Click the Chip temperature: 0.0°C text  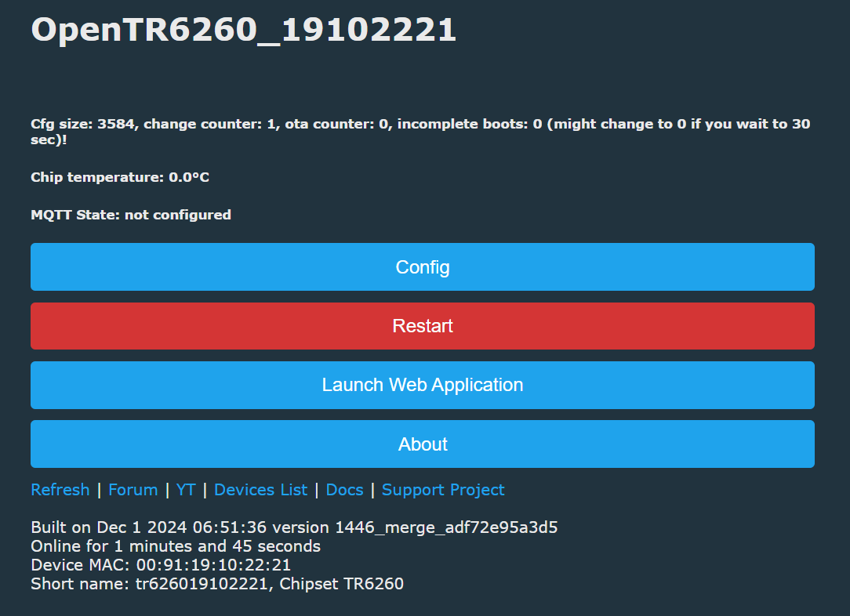[x=120, y=177]
